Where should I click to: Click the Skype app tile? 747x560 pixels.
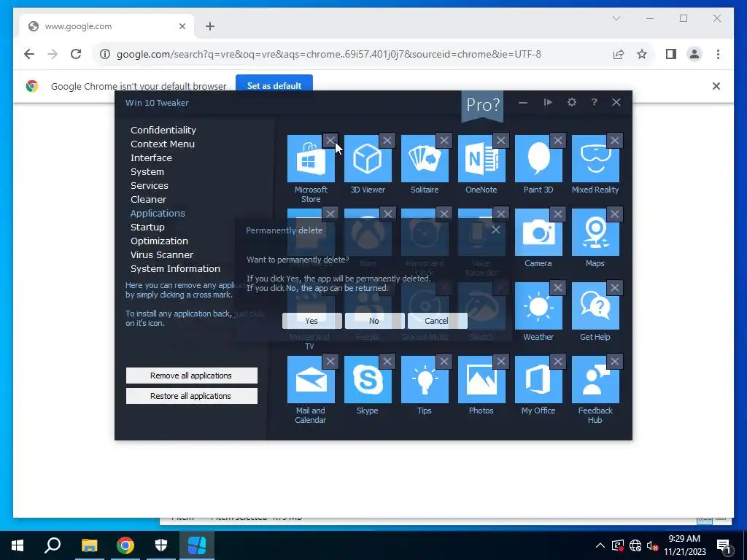click(368, 379)
